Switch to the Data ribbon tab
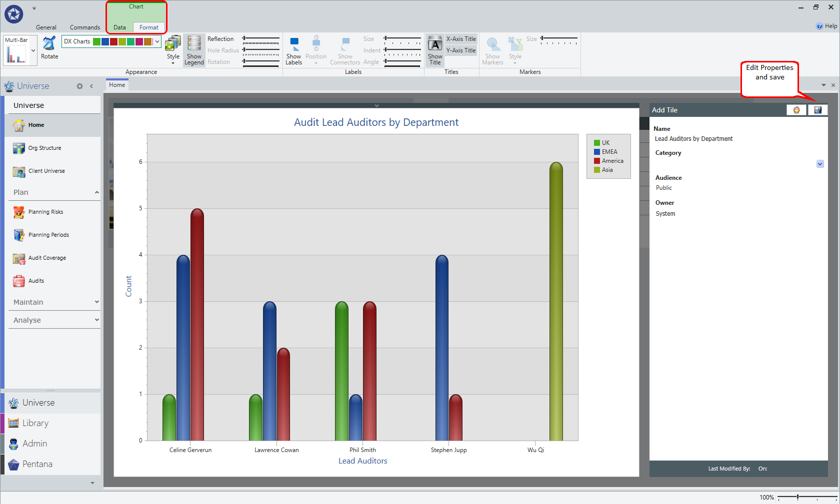 click(119, 27)
